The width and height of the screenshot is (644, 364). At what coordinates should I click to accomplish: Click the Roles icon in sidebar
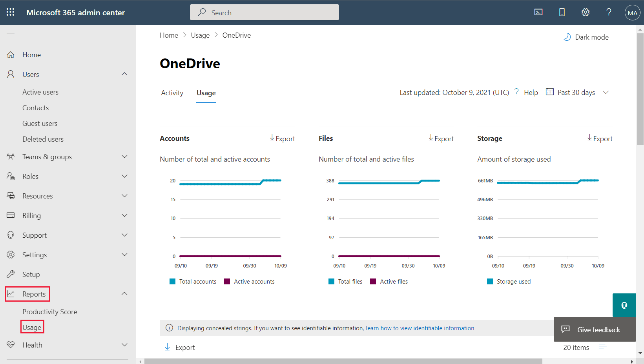click(11, 176)
